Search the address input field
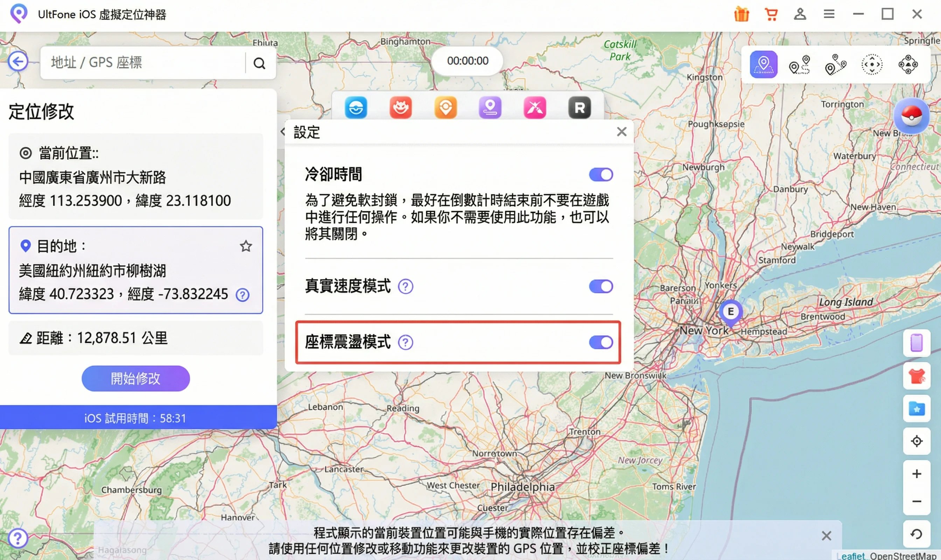 (x=259, y=63)
